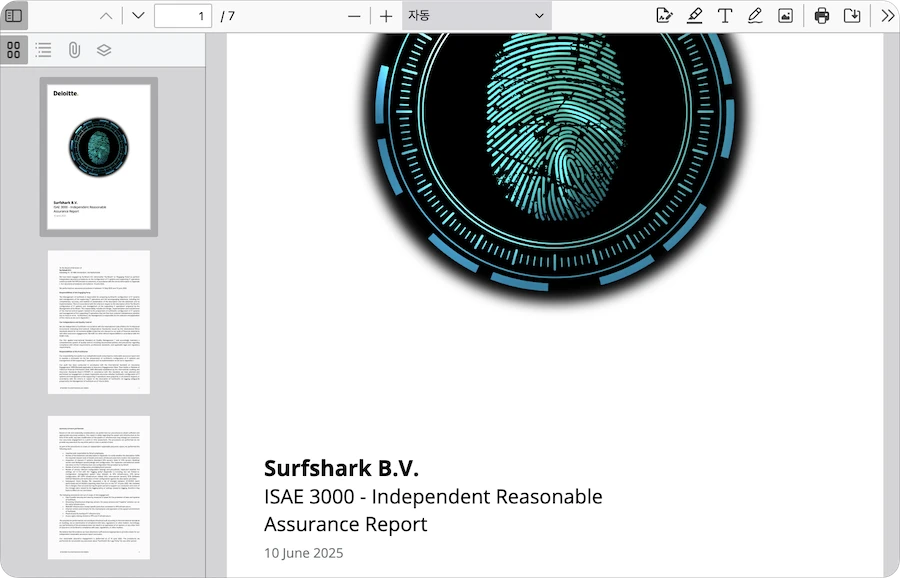
Task: Select the text annotation tool
Action: 725,16
